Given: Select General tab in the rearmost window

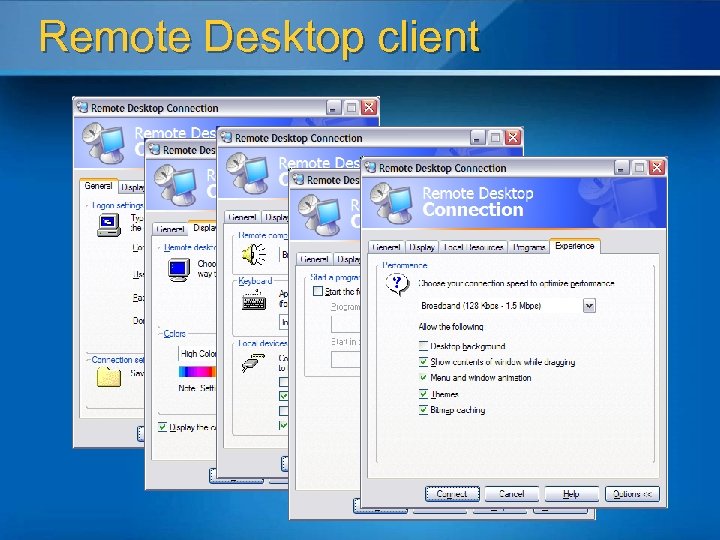Looking at the screenshot, I should click(x=98, y=186).
